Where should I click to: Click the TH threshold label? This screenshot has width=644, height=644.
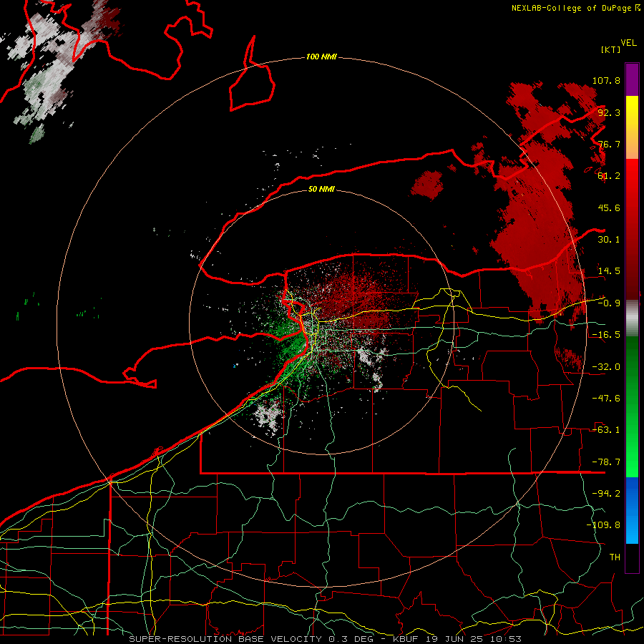click(x=615, y=557)
